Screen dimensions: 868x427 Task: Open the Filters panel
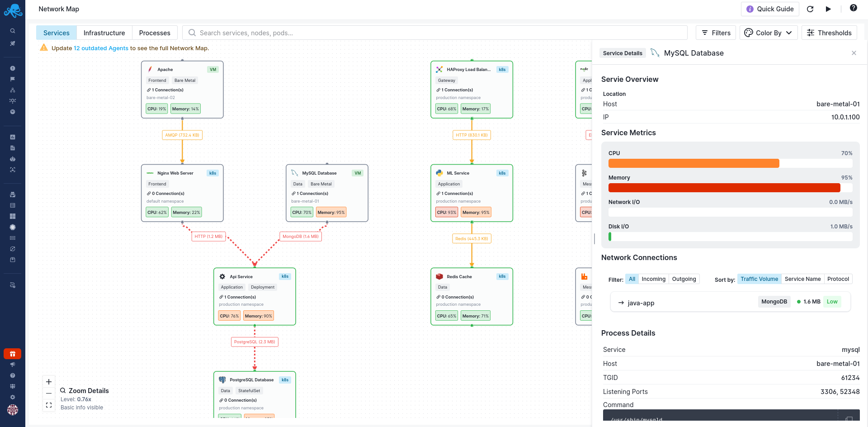(x=716, y=33)
